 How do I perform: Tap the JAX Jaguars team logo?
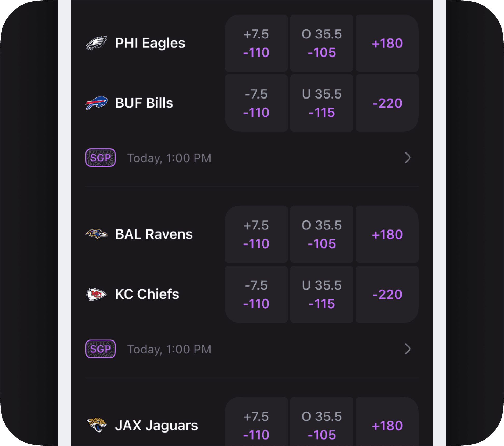96,425
